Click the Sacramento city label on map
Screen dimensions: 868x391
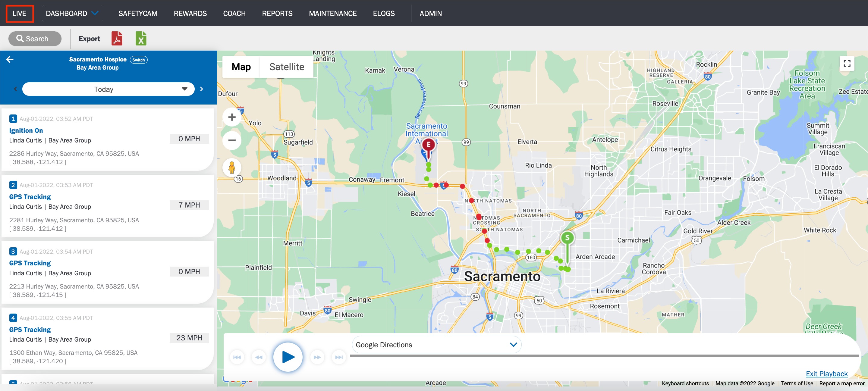502,277
